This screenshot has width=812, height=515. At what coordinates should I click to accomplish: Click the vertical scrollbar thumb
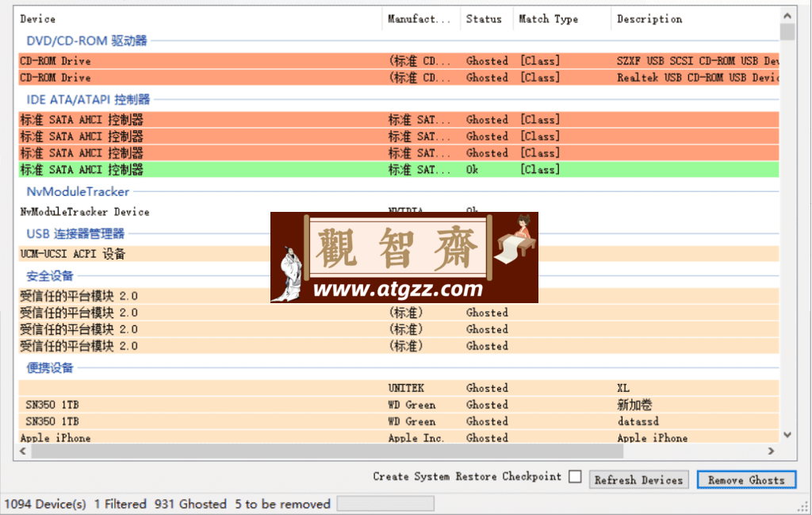787,32
